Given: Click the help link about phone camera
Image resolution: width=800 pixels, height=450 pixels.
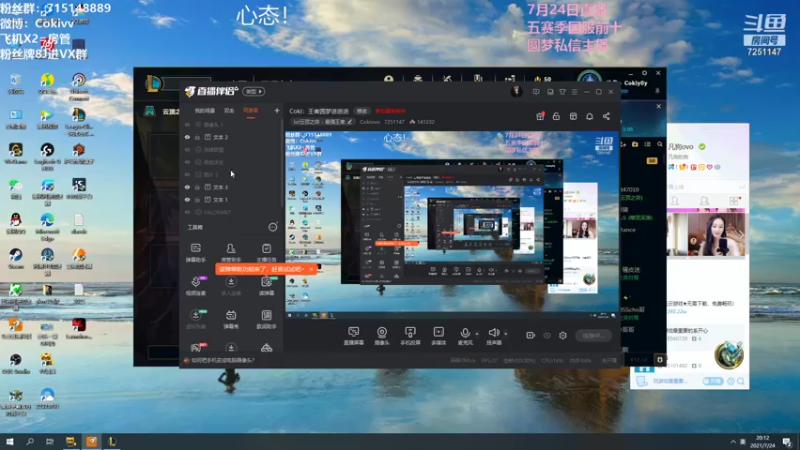Looking at the screenshot, I should tap(222, 360).
